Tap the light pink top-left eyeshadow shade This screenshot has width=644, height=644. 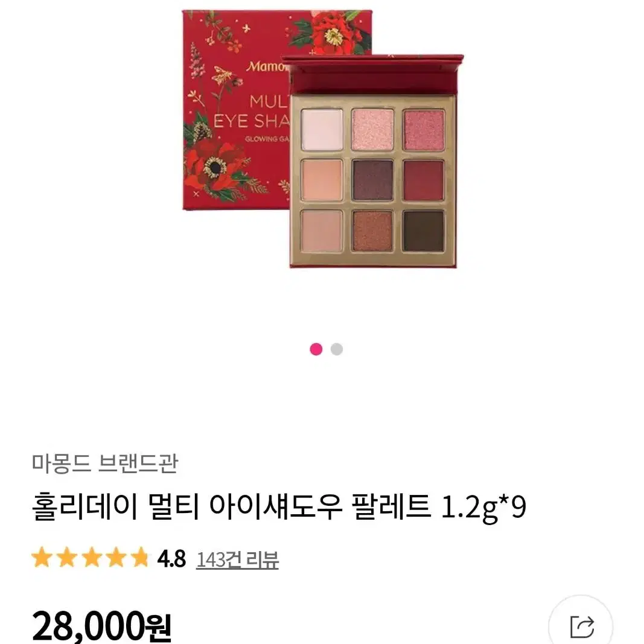point(322,129)
